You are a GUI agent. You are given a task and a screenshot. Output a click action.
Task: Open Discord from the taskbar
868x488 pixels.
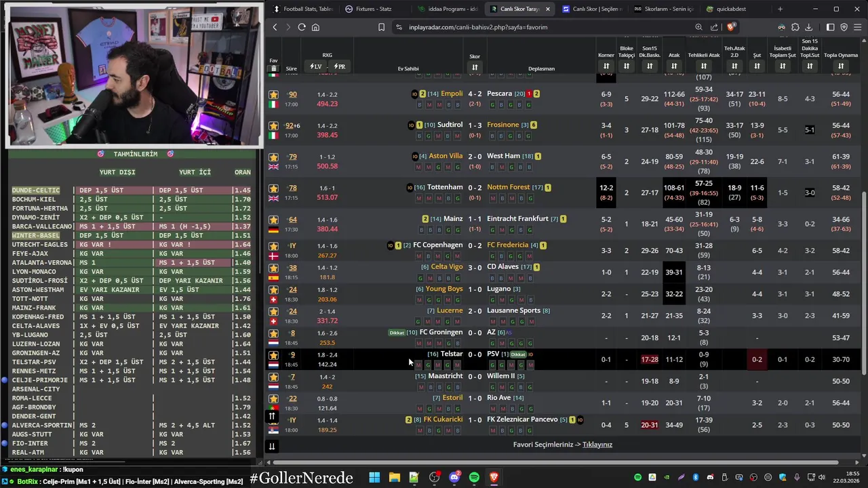coord(454,477)
